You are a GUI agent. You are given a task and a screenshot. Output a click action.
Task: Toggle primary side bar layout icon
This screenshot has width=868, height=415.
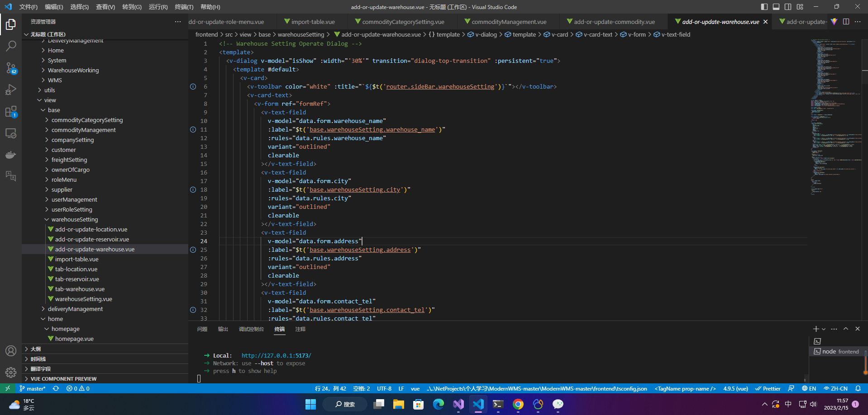click(x=764, y=7)
